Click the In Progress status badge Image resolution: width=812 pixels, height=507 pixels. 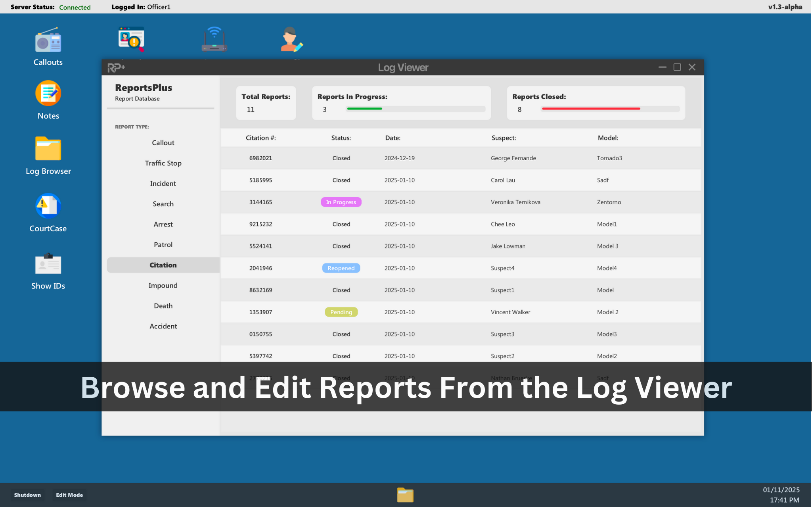341,202
